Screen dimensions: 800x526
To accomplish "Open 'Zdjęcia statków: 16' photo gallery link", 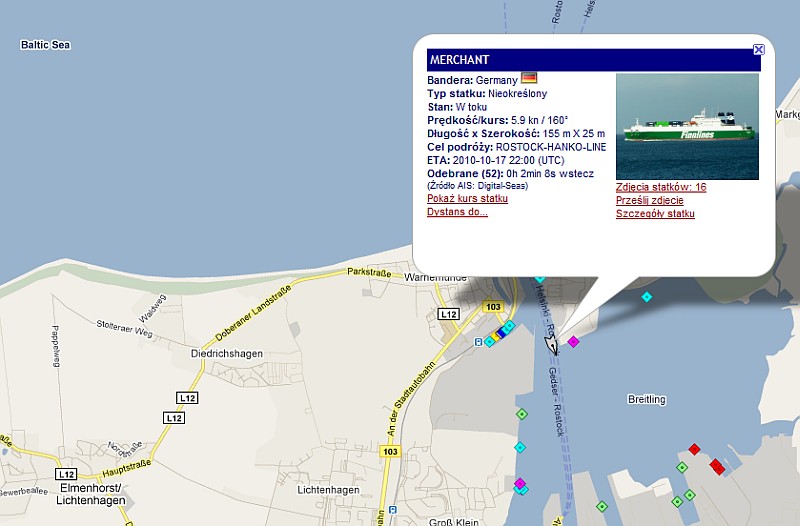I will click(x=661, y=187).
